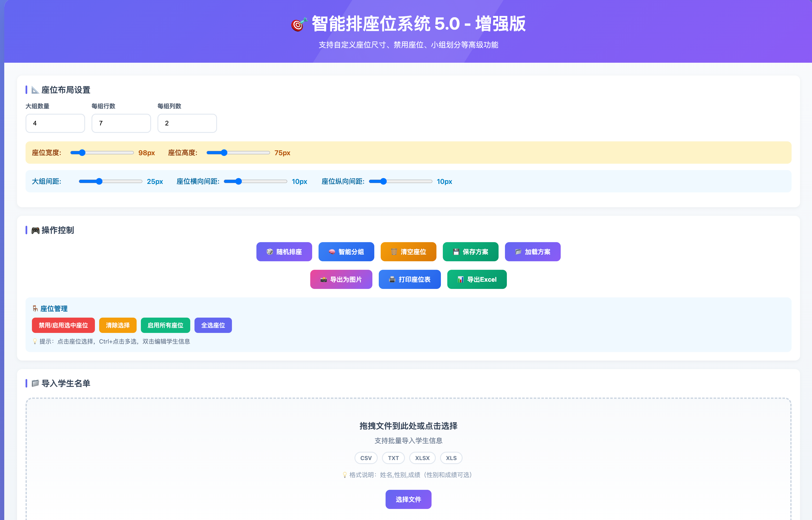Viewport: 812px width, 520px height.
Task: Click the folder icon on 加载方案
Action: 518,252
